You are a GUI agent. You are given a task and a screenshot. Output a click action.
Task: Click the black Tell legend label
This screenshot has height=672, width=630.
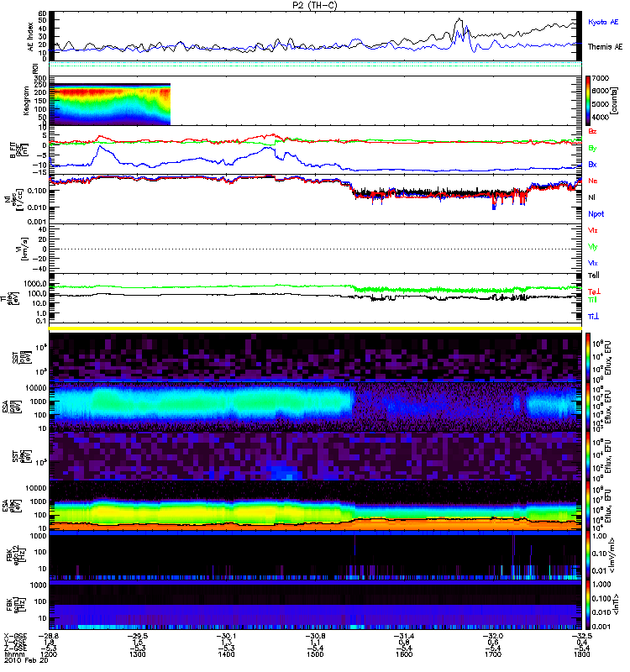[594, 276]
